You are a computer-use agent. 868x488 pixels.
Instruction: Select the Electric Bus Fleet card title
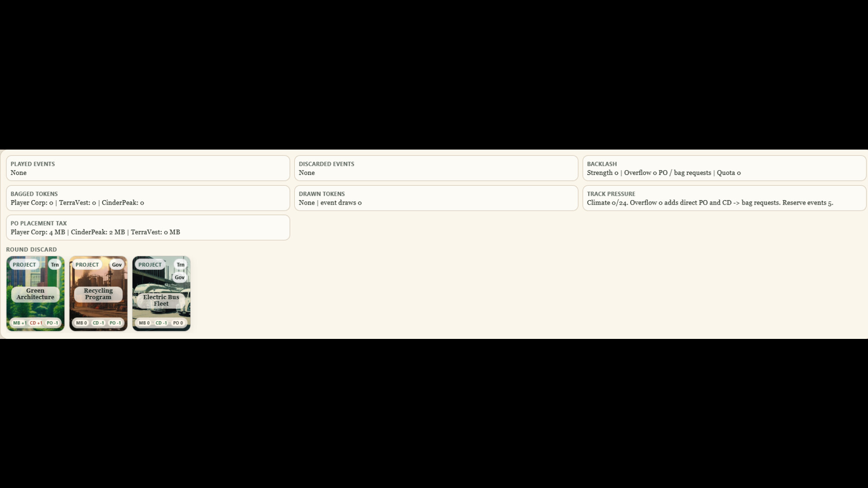[x=161, y=300]
